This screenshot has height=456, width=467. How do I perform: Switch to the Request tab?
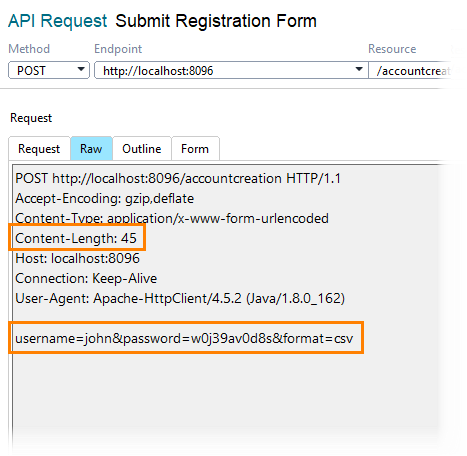coord(39,148)
